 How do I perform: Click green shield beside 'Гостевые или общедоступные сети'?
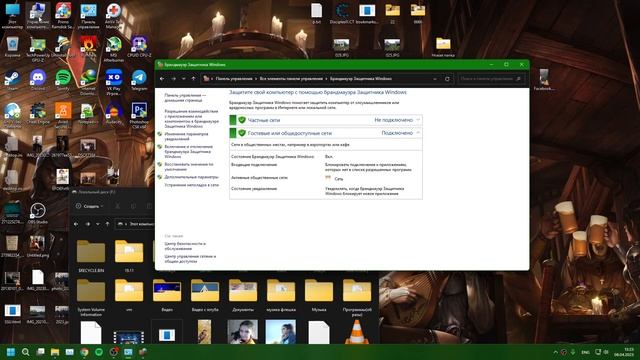(242, 133)
